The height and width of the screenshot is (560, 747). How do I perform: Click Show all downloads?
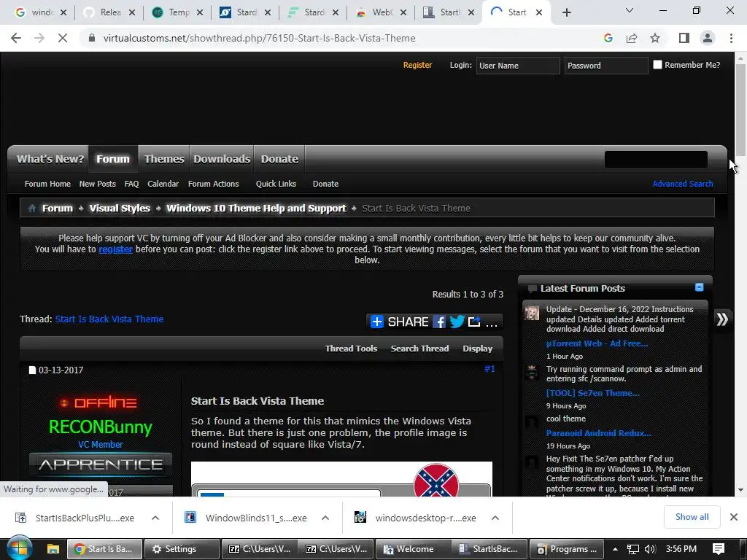point(692,517)
